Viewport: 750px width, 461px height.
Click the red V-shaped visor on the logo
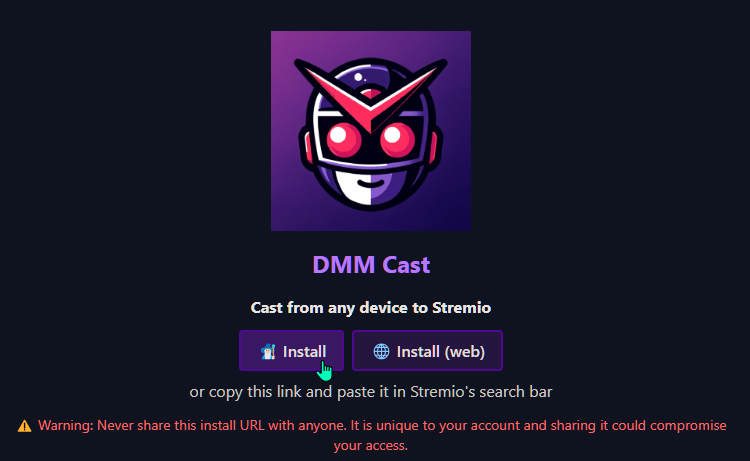click(x=371, y=95)
